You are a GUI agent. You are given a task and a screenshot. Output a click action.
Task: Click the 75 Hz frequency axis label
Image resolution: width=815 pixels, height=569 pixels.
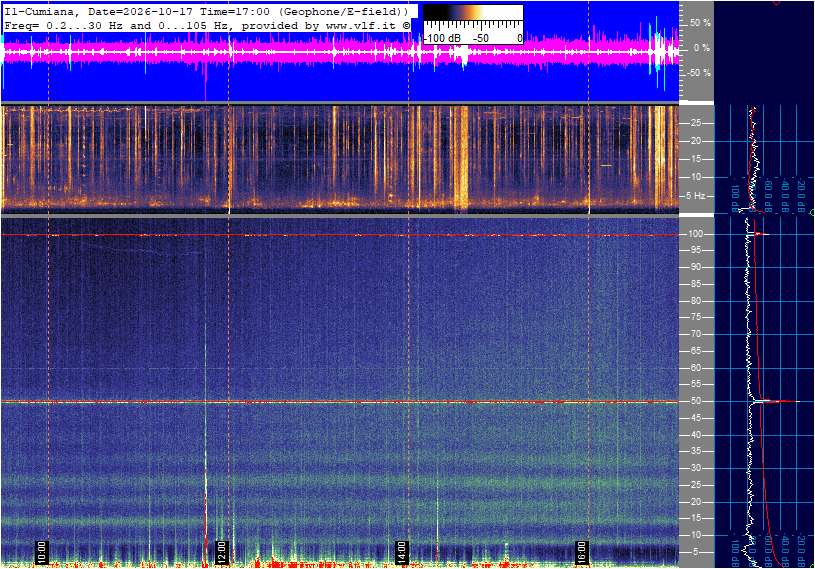(x=695, y=317)
